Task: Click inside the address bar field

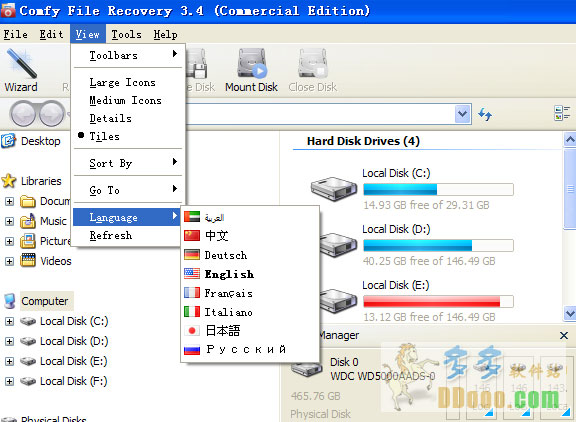Action: point(320,114)
